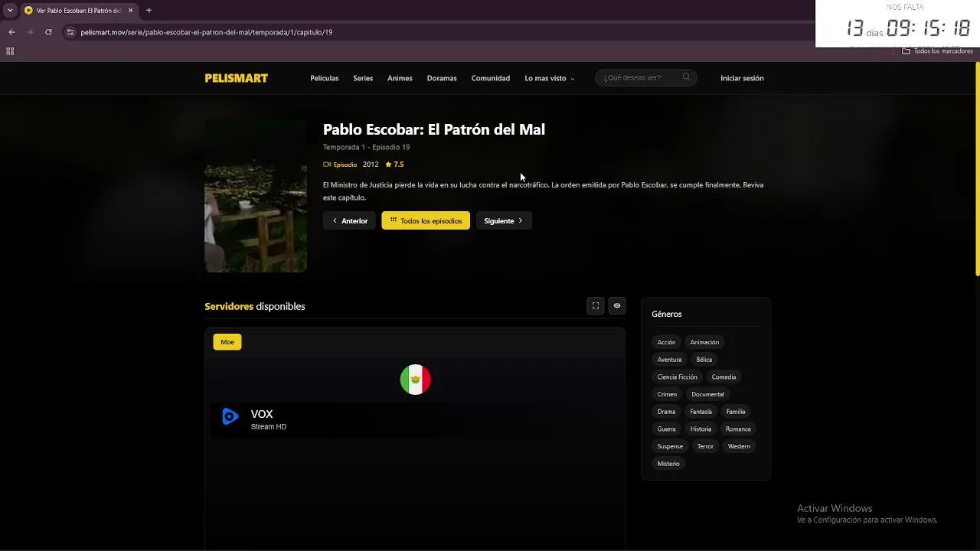Open the apps grid icon in the bookmarks bar
This screenshot has width=980, height=551.
(10, 51)
